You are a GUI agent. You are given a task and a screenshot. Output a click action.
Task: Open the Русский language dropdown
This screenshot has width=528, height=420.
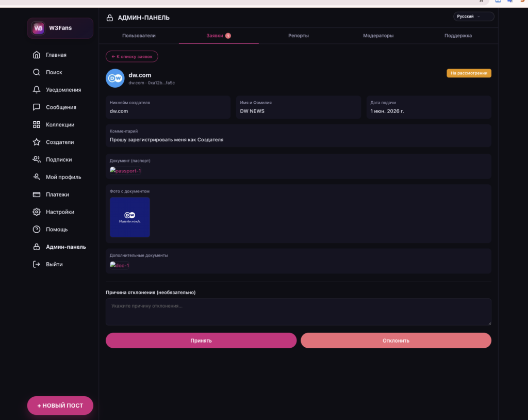click(x=473, y=16)
